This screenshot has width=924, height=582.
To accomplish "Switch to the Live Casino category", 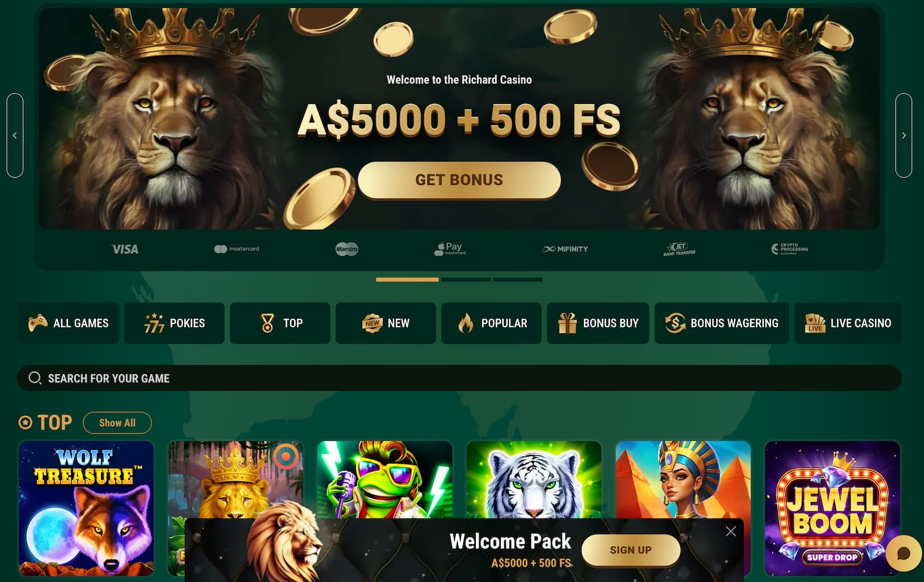I will (x=848, y=323).
